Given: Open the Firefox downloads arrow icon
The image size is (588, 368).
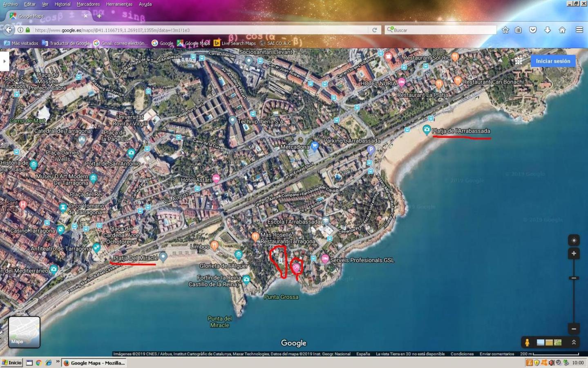Looking at the screenshot, I should point(548,30).
